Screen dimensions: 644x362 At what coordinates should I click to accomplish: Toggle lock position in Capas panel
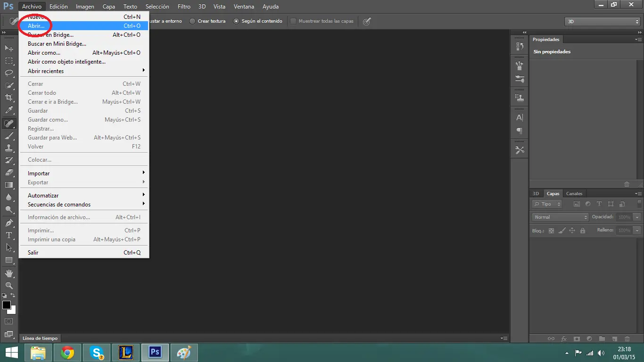point(572,230)
